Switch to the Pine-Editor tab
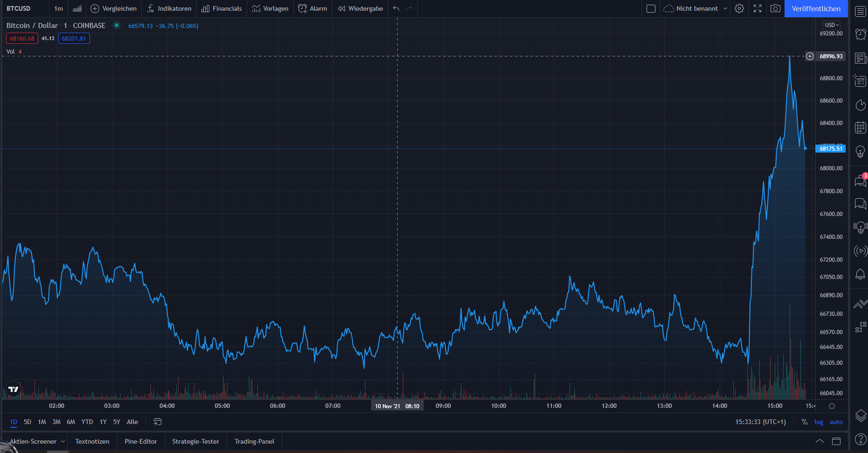 point(141,441)
